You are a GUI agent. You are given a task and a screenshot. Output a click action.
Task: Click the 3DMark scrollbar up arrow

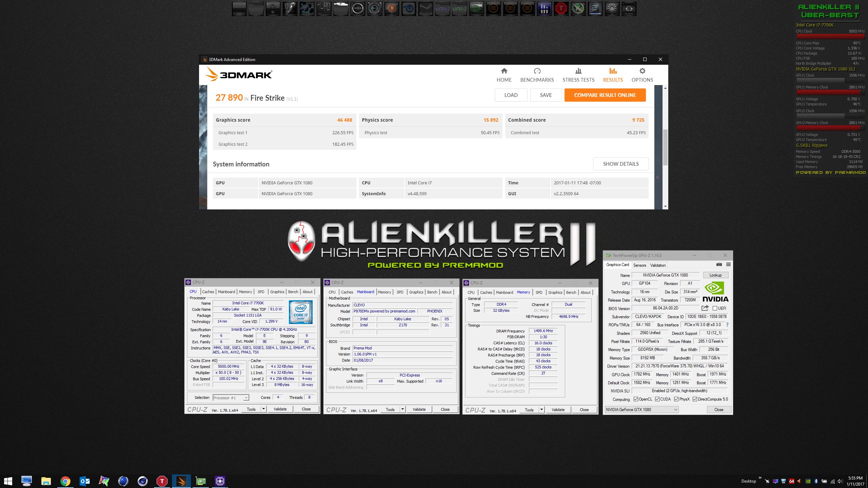(665, 88)
